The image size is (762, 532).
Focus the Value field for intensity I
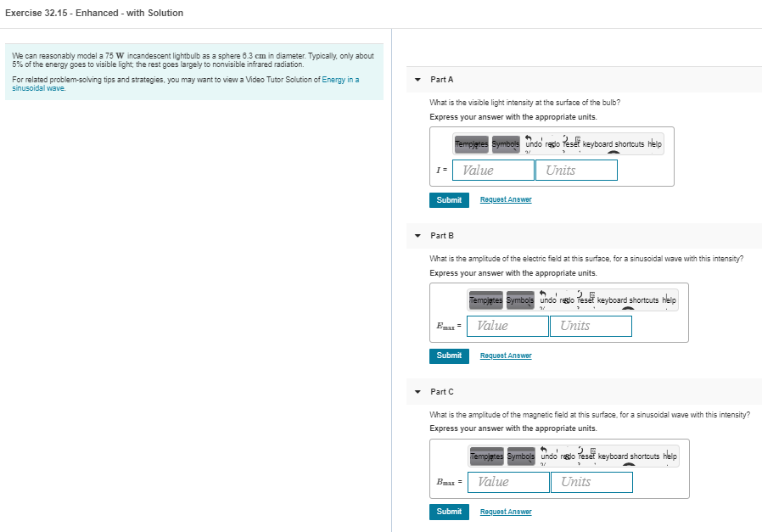(493, 170)
